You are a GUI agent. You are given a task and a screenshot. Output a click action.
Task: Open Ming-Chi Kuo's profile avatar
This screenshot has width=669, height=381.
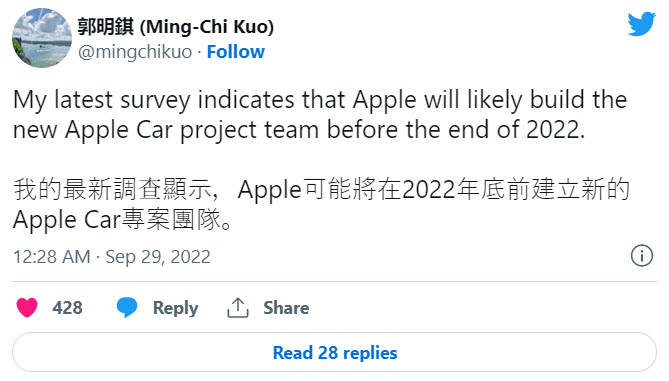coord(42,38)
